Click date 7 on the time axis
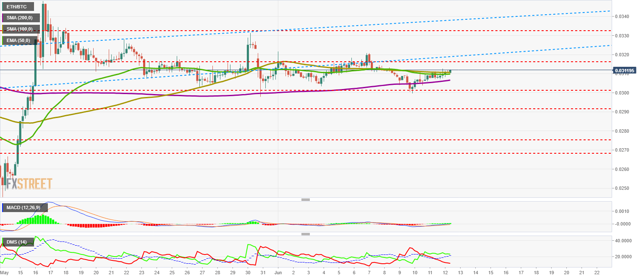644x278 pixels. coord(369,273)
